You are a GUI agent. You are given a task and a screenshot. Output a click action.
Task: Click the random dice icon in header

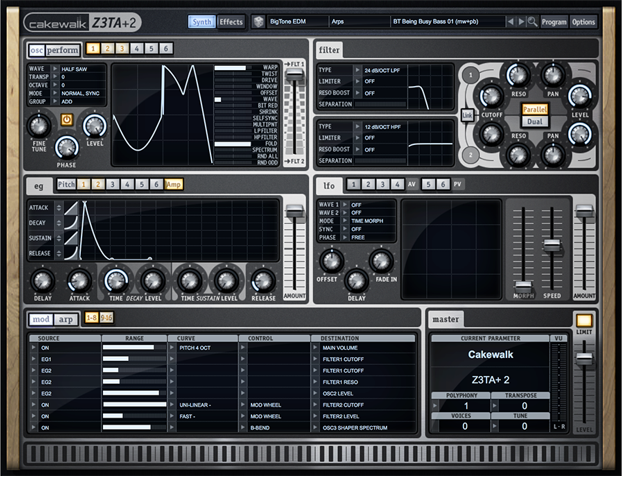259,21
